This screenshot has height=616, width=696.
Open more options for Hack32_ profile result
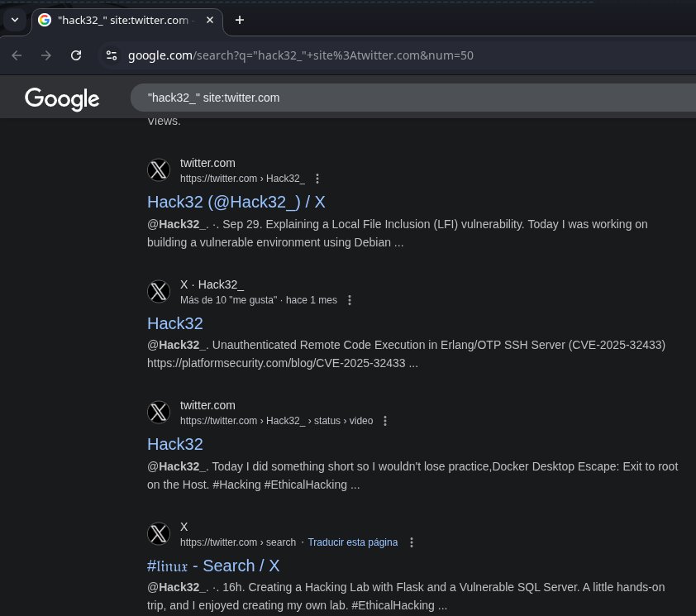tap(317, 179)
